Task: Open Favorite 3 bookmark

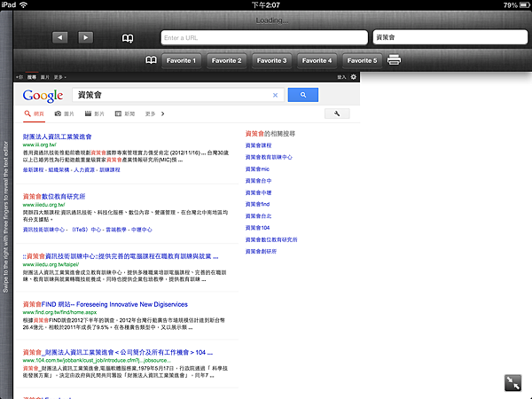Action: (272, 60)
